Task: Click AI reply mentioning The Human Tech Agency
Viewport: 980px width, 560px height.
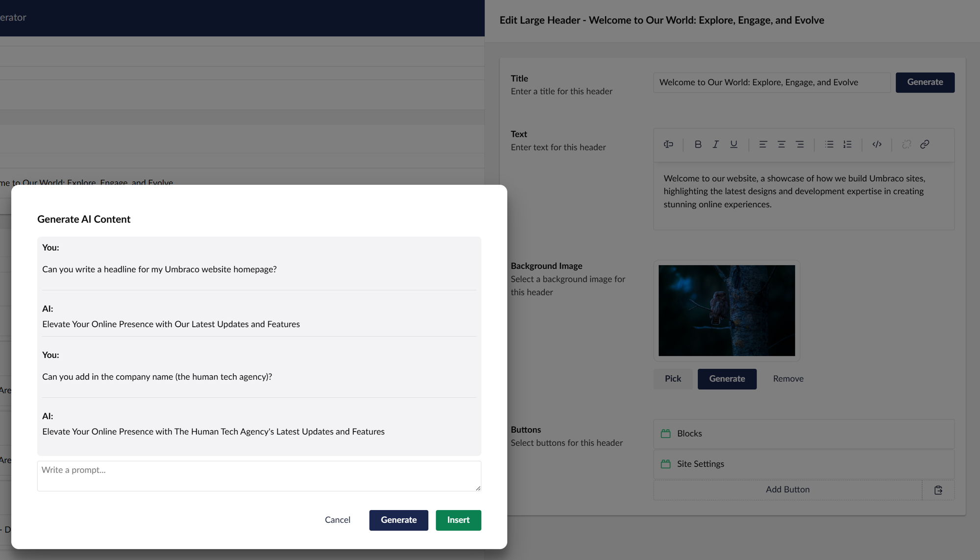Action: pyautogui.click(x=213, y=432)
